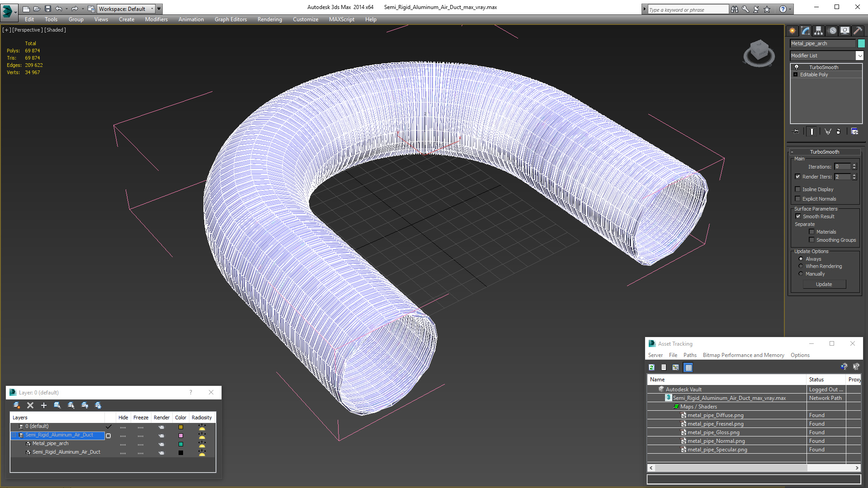The height and width of the screenshot is (488, 868).
Task: Click the pink color swatch of Semi_Rigid_Aluminum_Air_Duct layer
Action: click(x=181, y=436)
